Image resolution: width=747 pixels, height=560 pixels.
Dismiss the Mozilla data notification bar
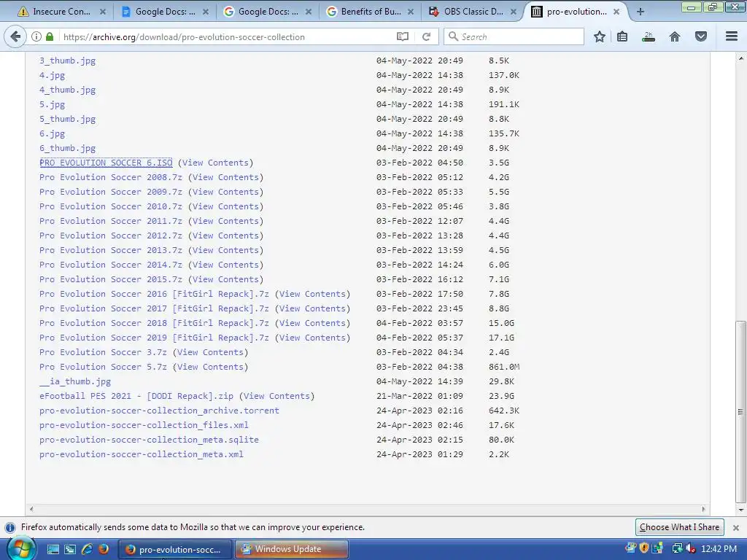coord(735,528)
